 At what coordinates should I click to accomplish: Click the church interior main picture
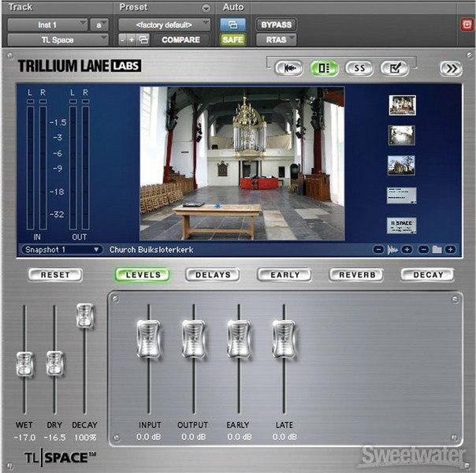click(242, 163)
